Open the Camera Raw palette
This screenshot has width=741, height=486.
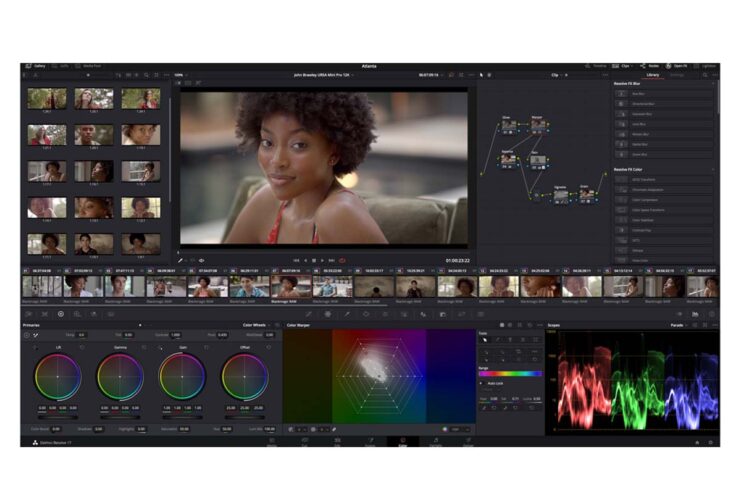coord(29,314)
